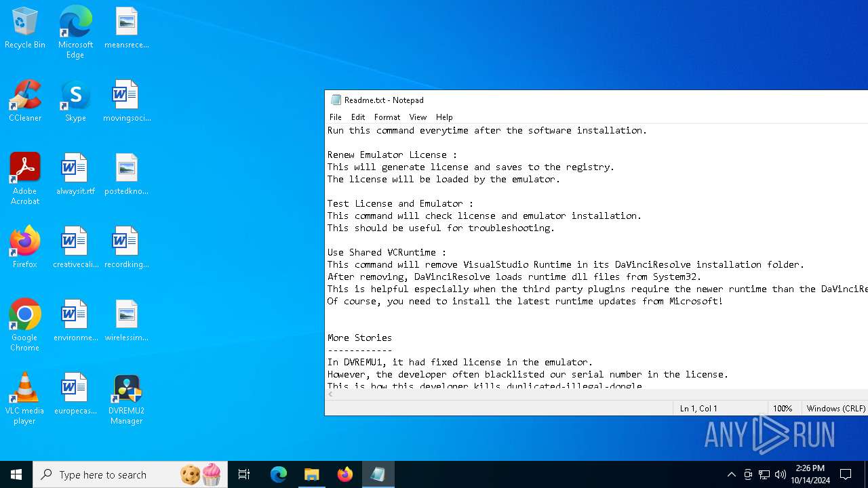Click the horizontal scrollbar left arrow in Notepad

[x=330, y=394]
